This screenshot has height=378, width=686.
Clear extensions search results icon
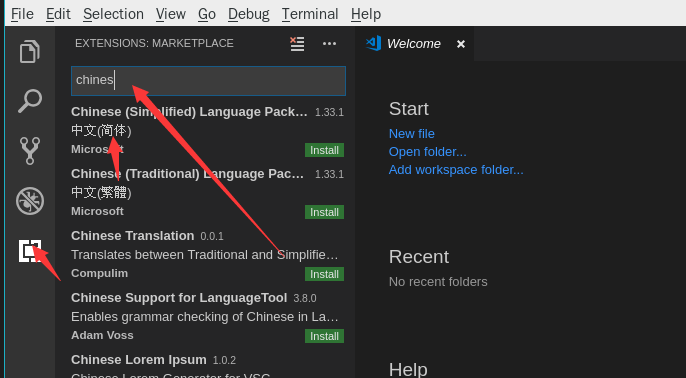[297, 44]
